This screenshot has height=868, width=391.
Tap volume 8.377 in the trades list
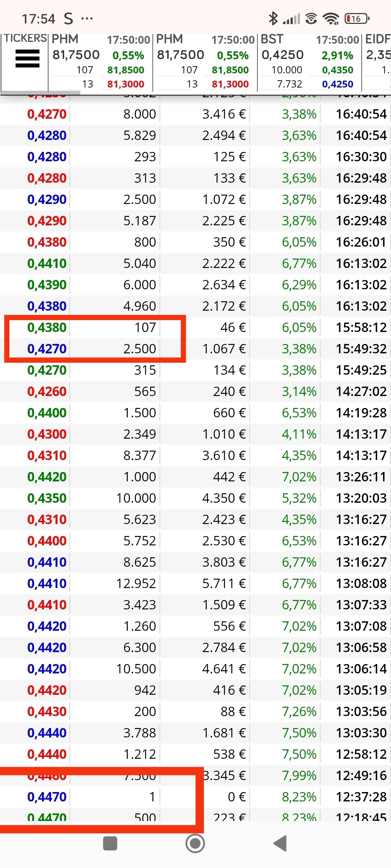pyautogui.click(x=139, y=455)
